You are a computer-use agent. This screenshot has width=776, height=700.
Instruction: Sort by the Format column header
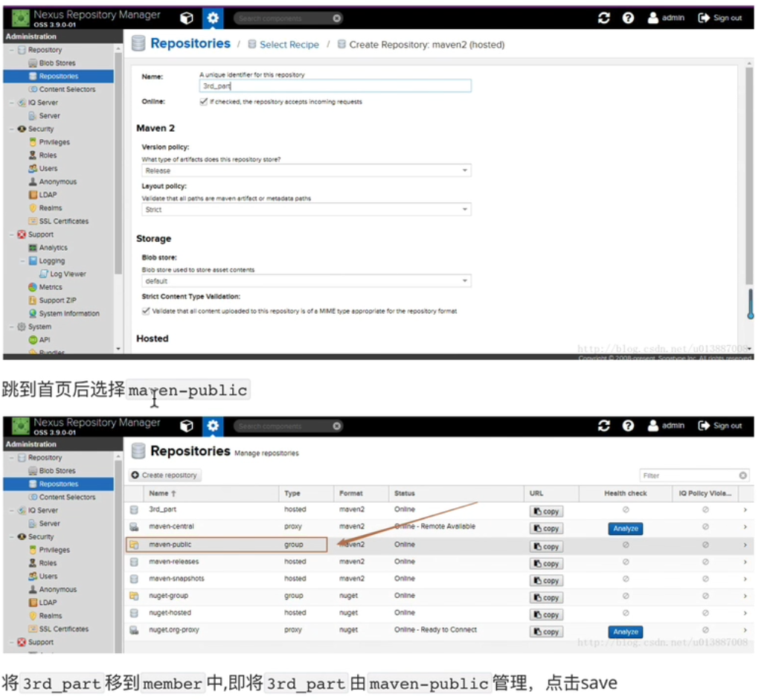pyautogui.click(x=361, y=493)
